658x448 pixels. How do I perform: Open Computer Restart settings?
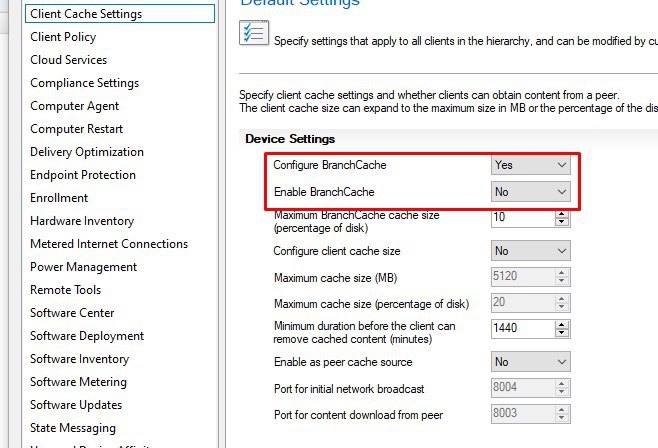click(76, 129)
